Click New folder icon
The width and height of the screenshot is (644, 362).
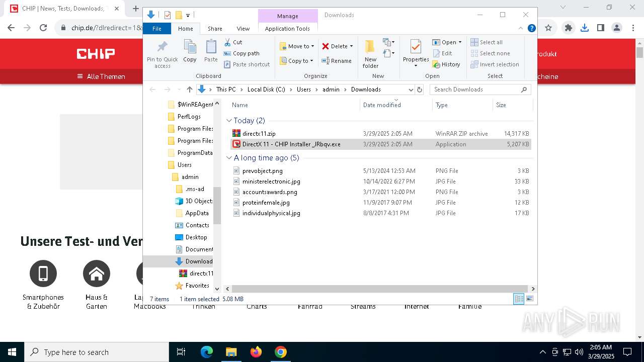pyautogui.click(x=370, y=47)
